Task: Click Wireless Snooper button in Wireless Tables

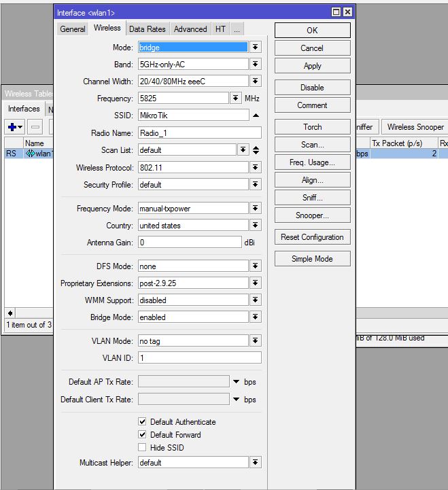Action: 415,127
